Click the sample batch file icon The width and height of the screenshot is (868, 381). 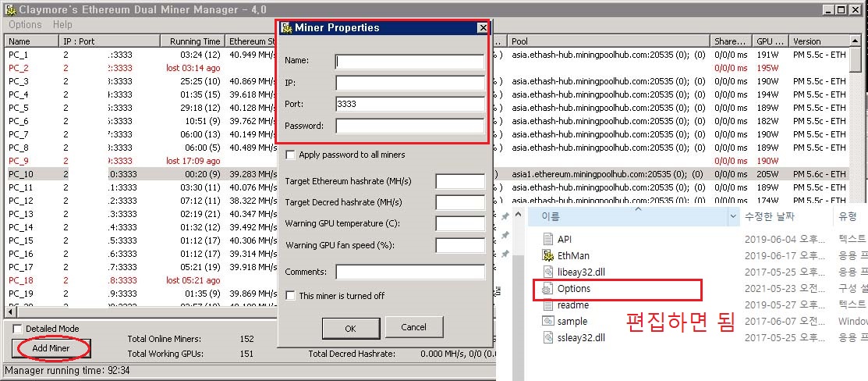[548, 321]
